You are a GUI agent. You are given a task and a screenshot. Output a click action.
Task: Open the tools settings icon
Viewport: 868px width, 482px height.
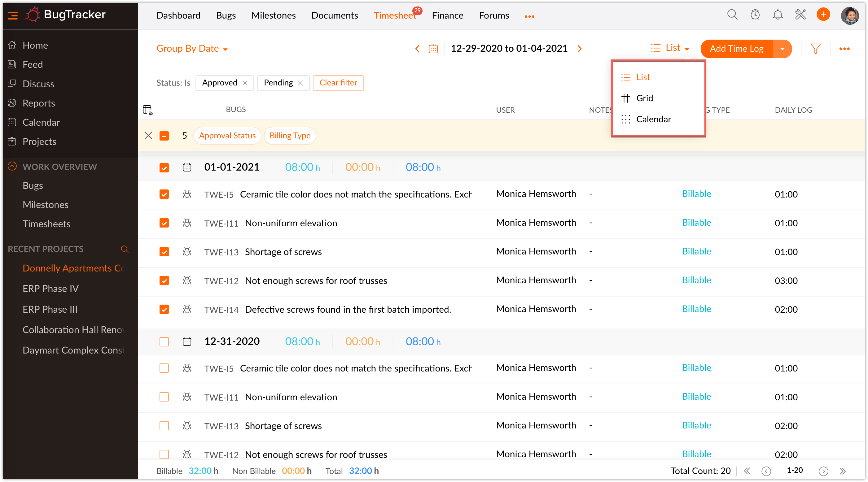[800, 15]
